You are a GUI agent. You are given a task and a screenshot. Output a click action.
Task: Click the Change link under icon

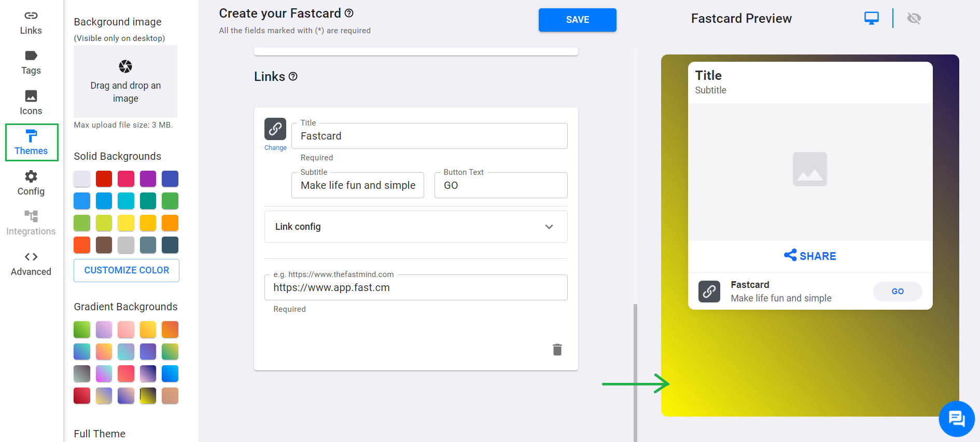275,148
